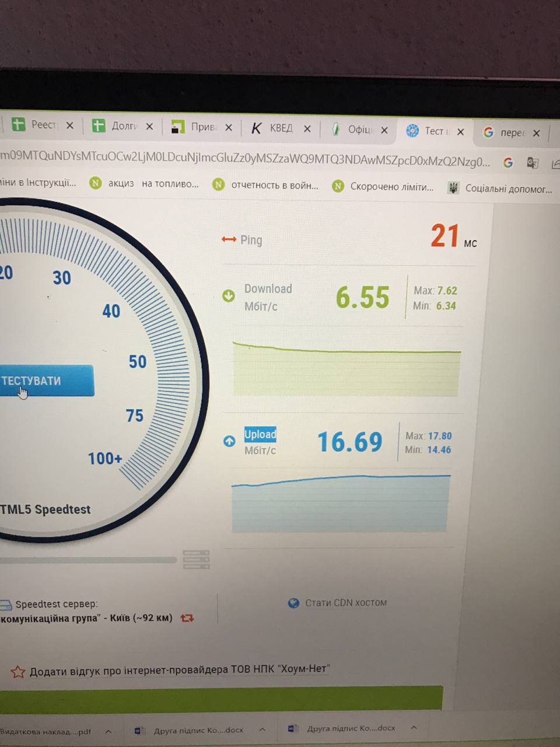This screenshot has width=560, height=747.
Task: Open the Видаткова наклад pdf download
Action: [x=45, y=731]
